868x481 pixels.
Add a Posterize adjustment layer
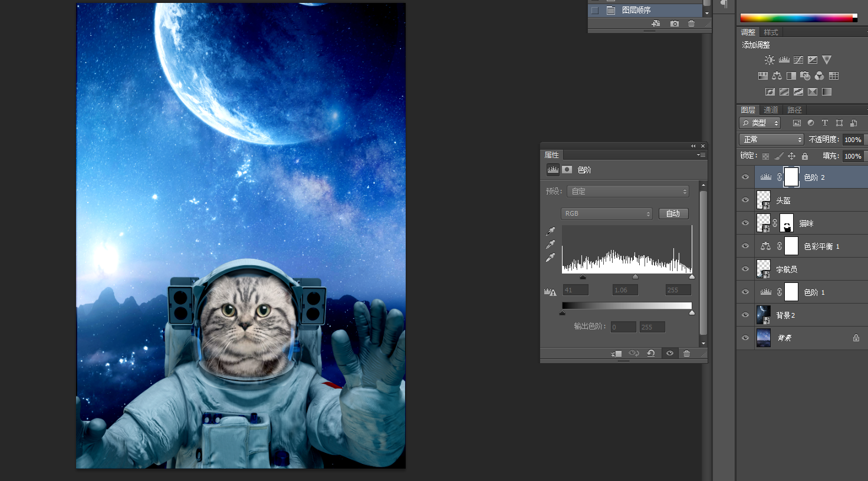point(784,92)
